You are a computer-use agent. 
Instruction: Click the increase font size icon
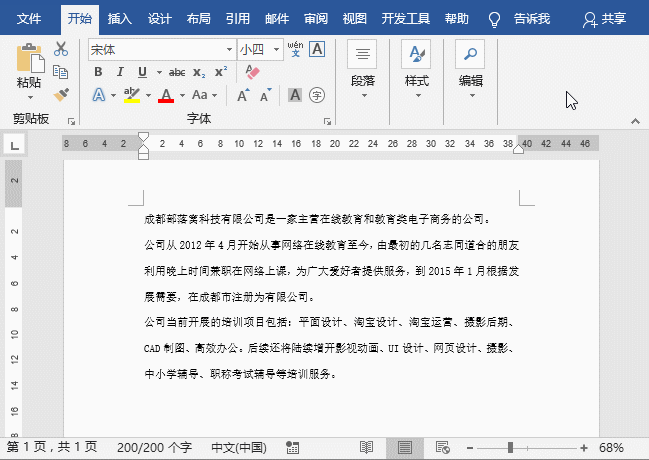(x=242, y=95)
